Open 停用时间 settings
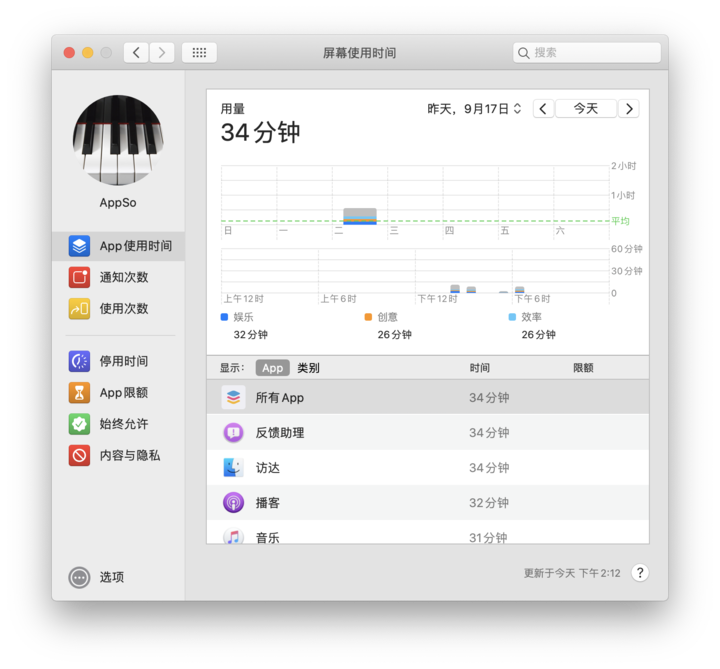The width and height of the screenshot is (720, 669). 118,361
